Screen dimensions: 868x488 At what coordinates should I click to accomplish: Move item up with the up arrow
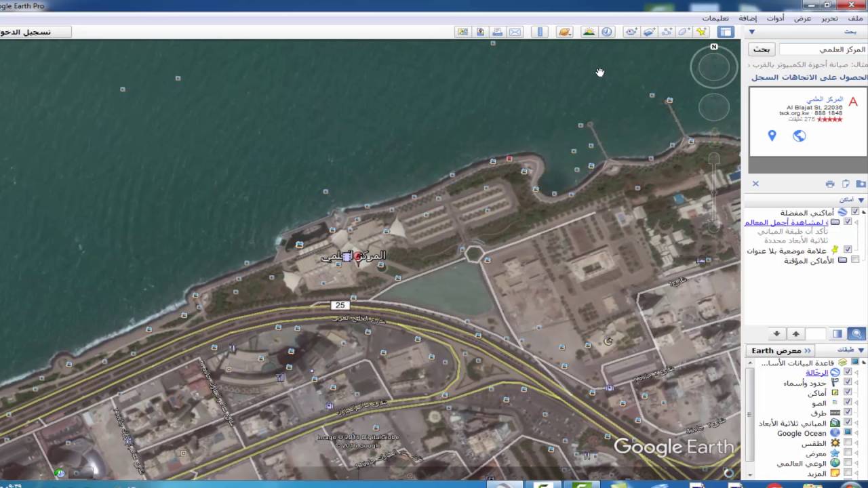click(x=796, y=333)
